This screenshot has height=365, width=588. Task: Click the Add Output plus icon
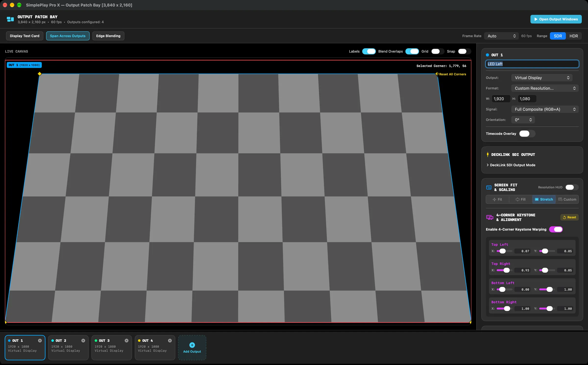pos(192,345)
